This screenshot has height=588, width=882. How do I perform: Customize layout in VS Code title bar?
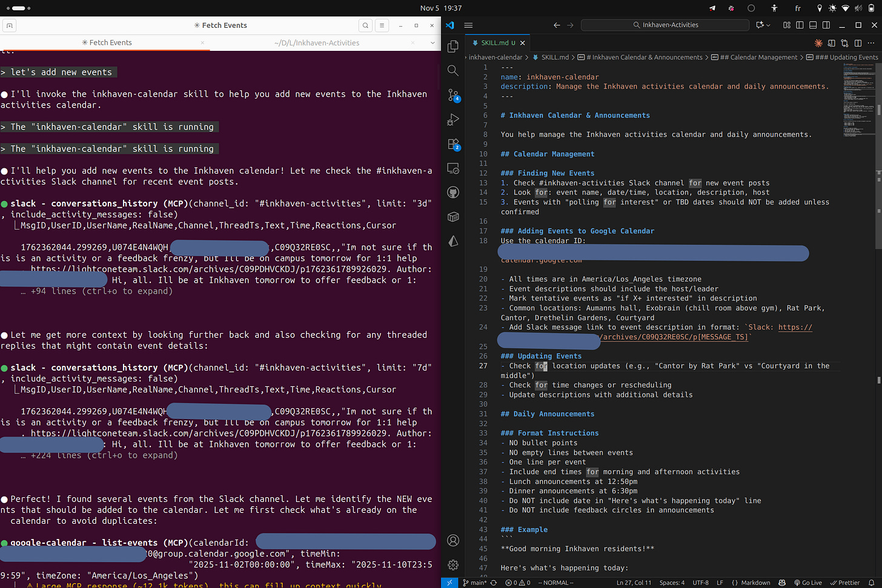[787, 25]
